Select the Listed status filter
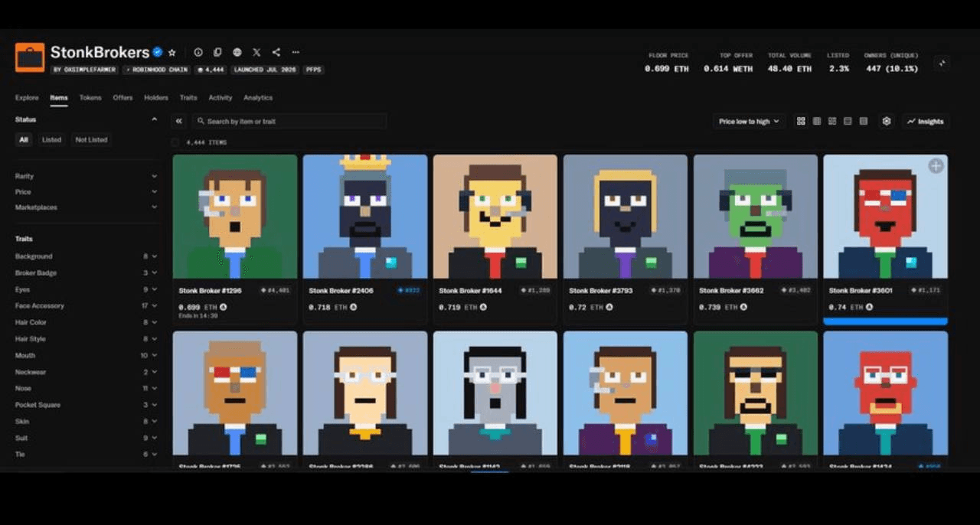 click(51, 139)
